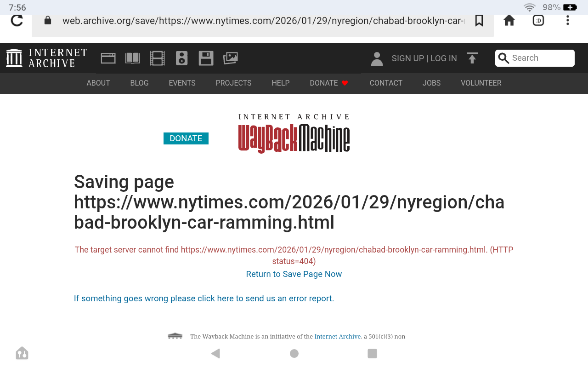
Task: Open the Images icon
Action: (x=230, y=58)
